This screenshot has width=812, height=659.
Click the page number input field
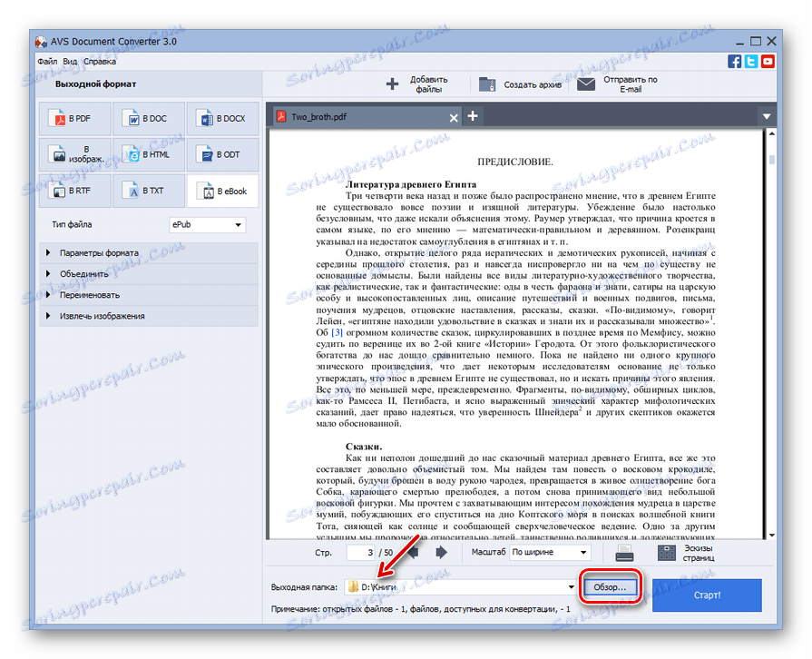[x=360, y=552]
